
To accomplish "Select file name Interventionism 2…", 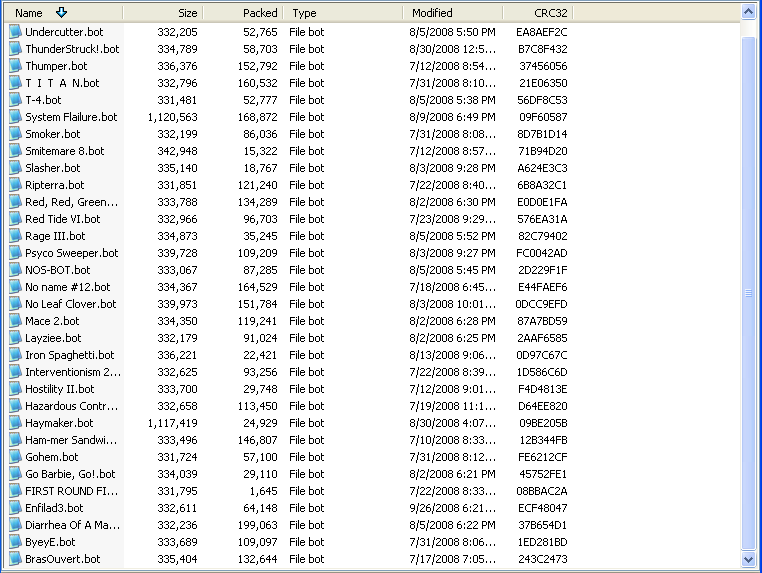I will (73, 372).
